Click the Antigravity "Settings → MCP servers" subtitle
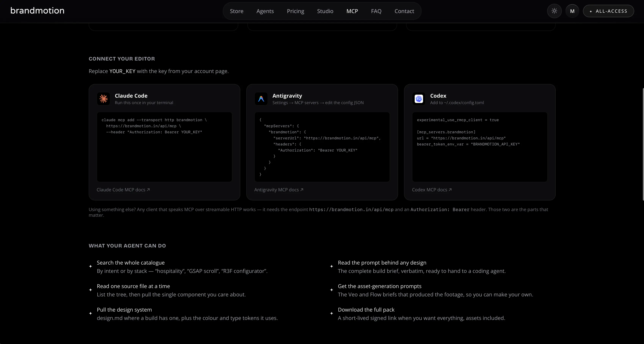Viewport: 644px width, 344px height. click(318, 103)
